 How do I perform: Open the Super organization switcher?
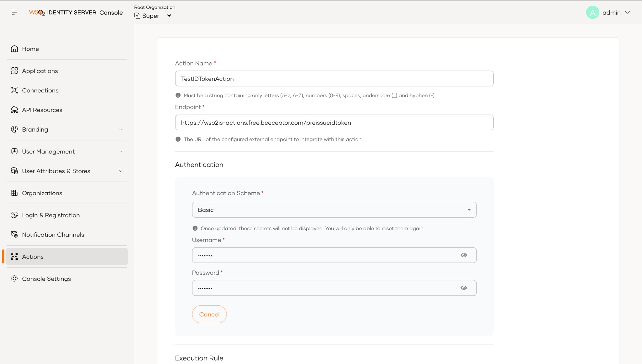tap(153, 16)
